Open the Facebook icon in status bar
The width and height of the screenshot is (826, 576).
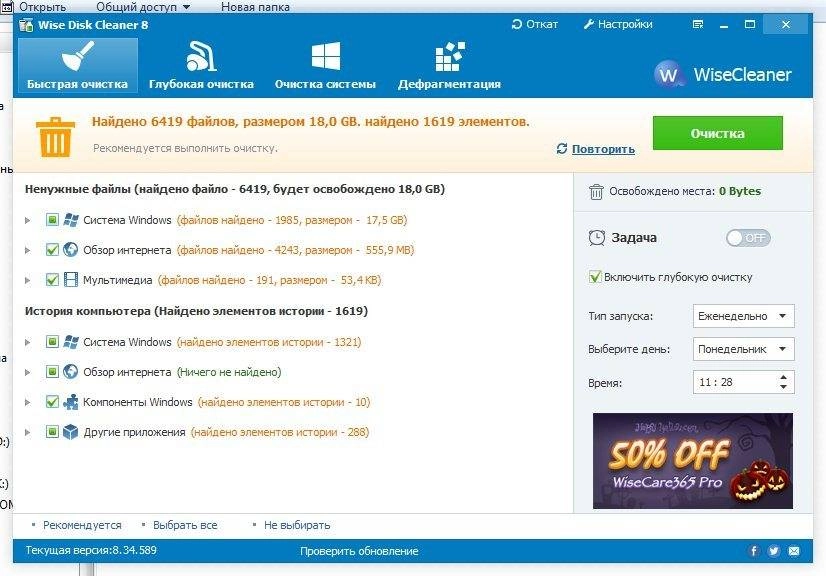(754, 551)
